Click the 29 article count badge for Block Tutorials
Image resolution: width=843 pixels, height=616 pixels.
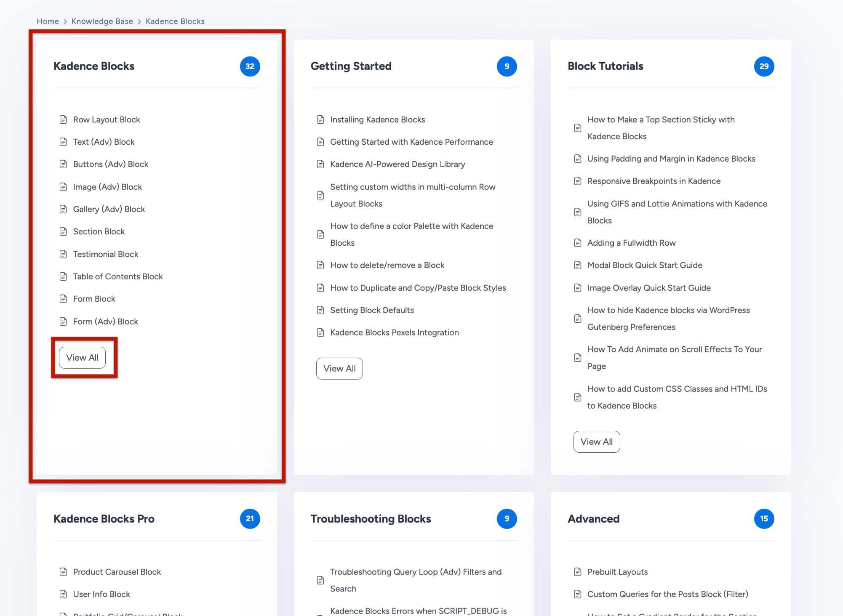point(764,66)
